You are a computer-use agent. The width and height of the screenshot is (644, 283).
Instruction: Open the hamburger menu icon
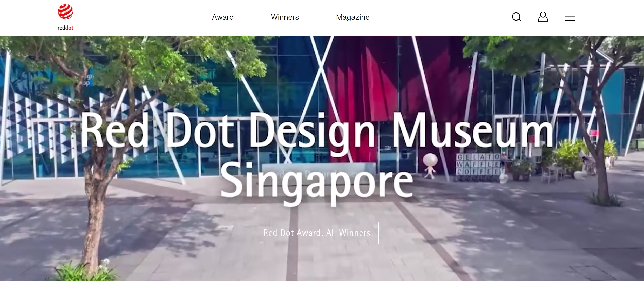(570, 17)
